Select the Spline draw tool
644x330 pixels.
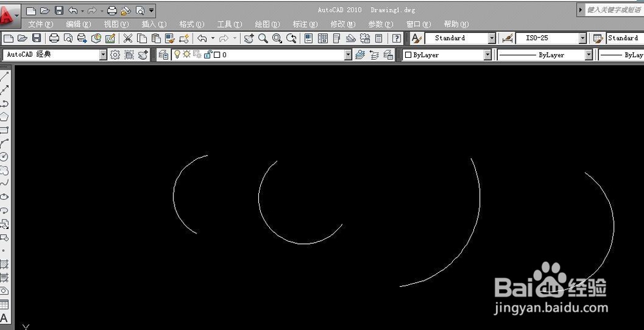point(4,183)
